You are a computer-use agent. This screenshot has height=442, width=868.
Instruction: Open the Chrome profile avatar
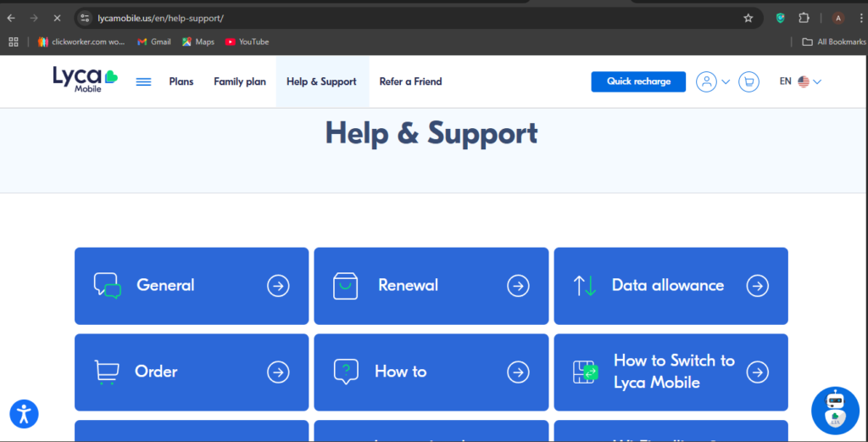838,19
